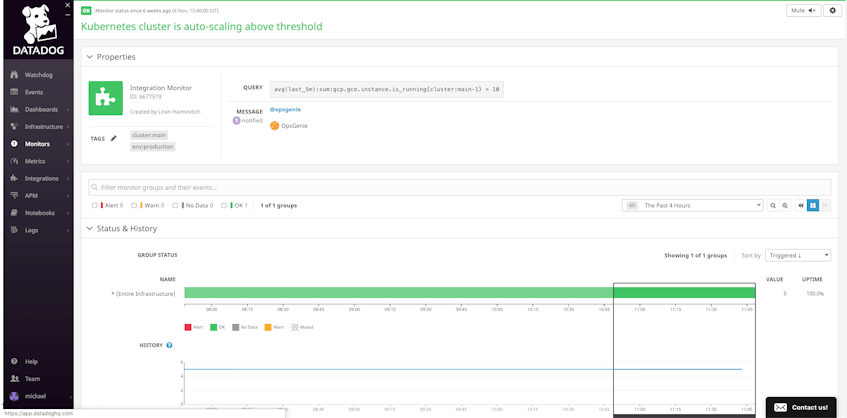
Task: Expand Infrastructure submenu arrow
Action: (x=68, y=127)
